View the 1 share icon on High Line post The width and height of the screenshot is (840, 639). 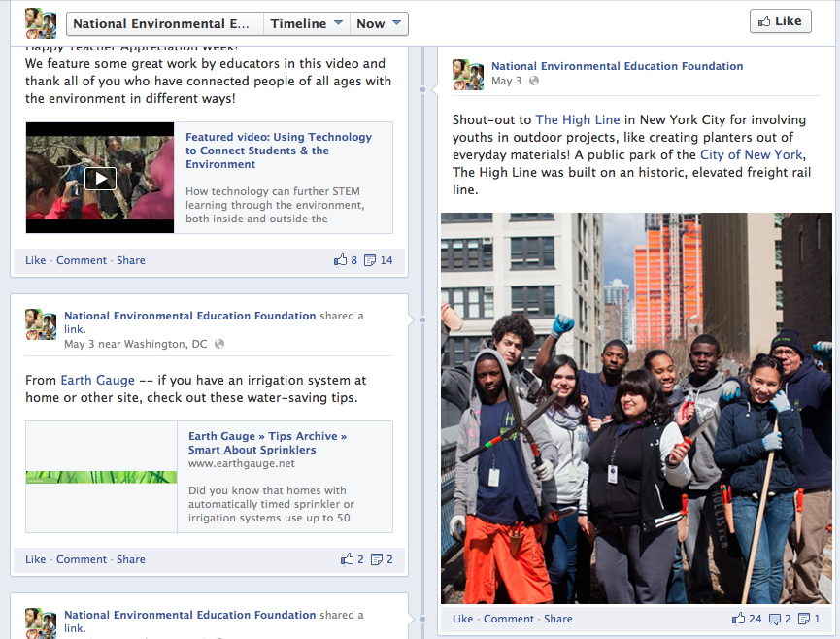[804, 620]
